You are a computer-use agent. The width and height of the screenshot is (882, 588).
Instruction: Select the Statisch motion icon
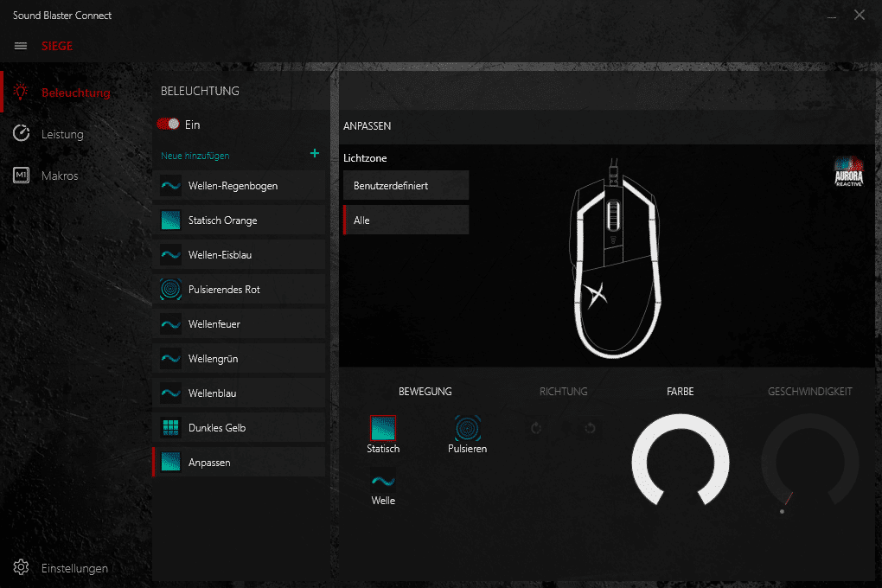pyautogui.click(x=383, y=428)
